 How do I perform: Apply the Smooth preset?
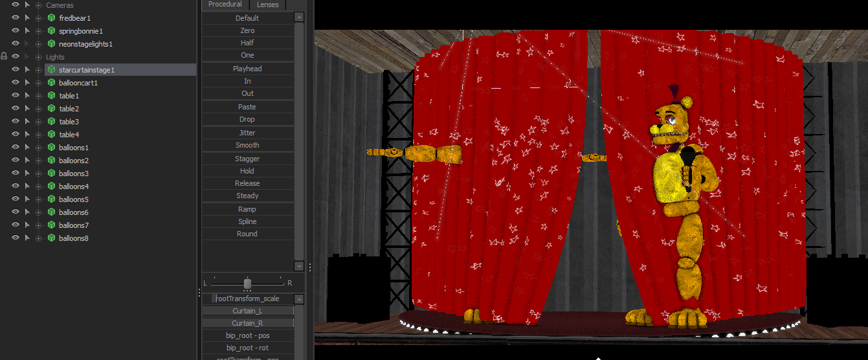[247, 145]
